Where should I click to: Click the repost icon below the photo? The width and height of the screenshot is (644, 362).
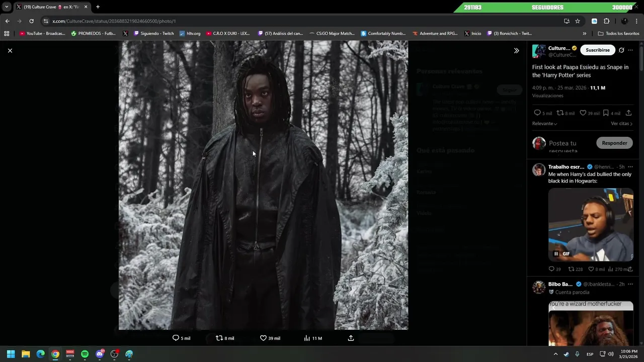[x=219, y=338]
